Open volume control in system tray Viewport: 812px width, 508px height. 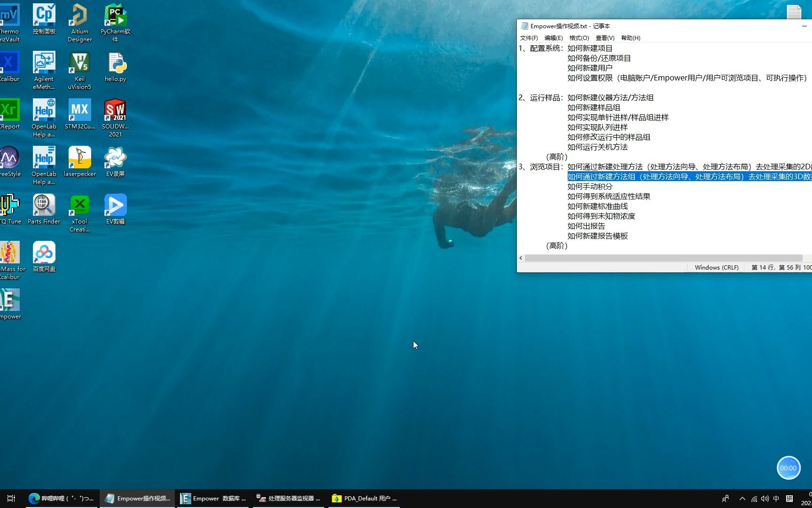click(x=765, y=499)
